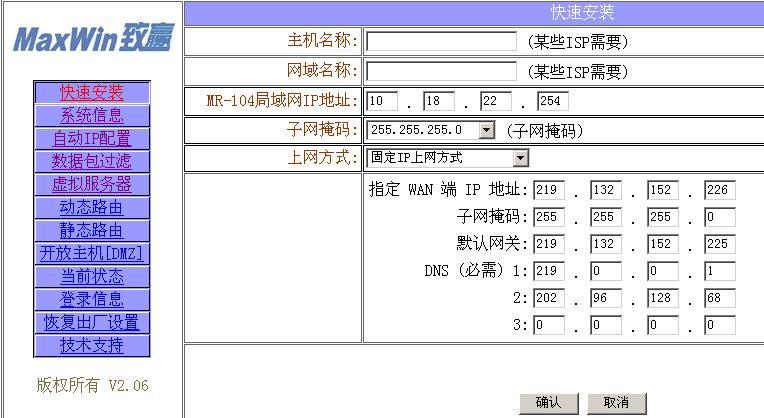
Task: Click last octet of LAN IP address
Action: (552, 101)
